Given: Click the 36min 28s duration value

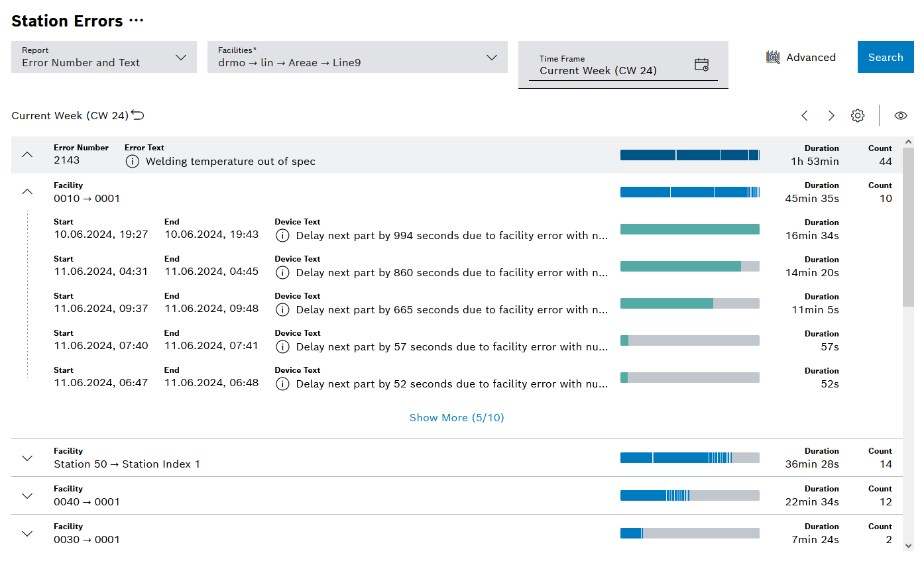Looking at the screenshot, I should tap(812, 464).
